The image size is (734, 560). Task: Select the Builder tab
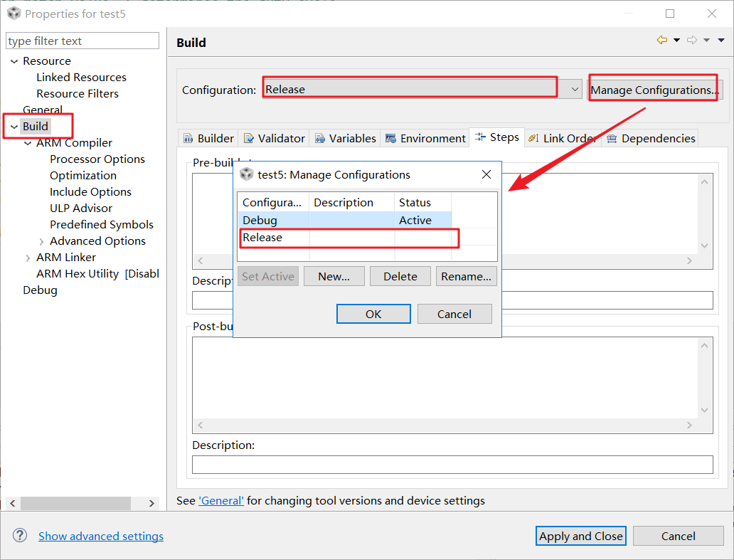click(x=208, y=138)
